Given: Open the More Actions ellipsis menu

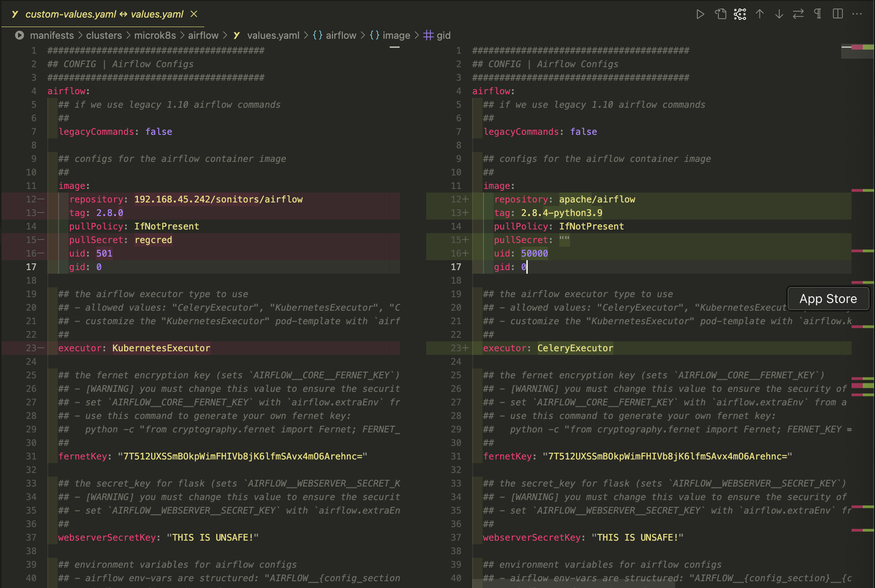Looking at the screenshot, I should click(x=857, y=14).
